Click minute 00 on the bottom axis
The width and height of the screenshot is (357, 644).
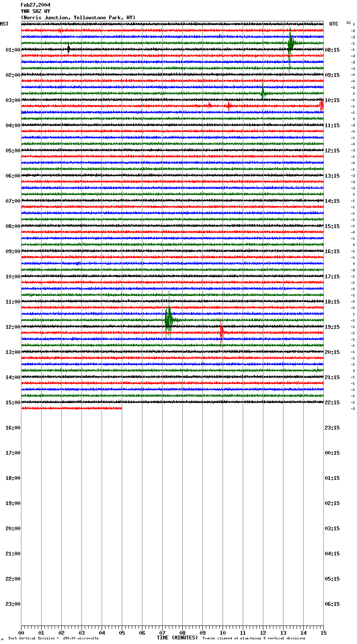21,633
